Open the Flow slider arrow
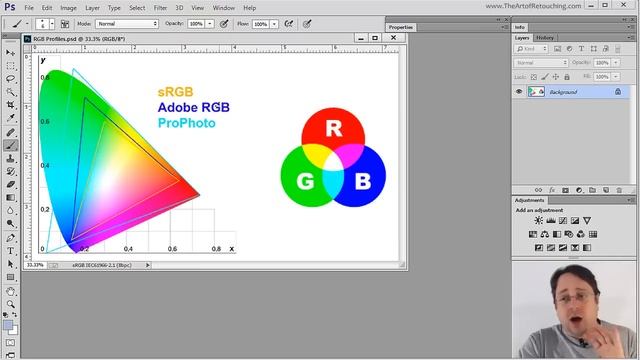 click(274, 24)
